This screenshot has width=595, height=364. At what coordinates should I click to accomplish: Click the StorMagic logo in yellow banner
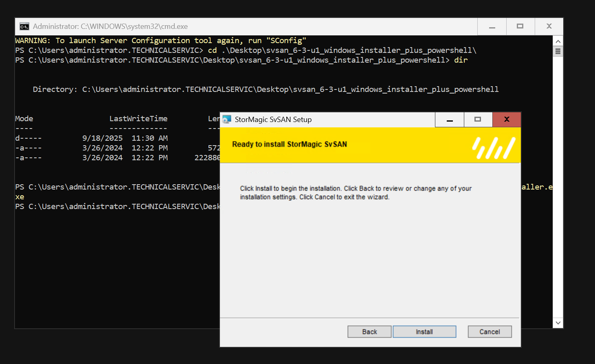[494, 148]
